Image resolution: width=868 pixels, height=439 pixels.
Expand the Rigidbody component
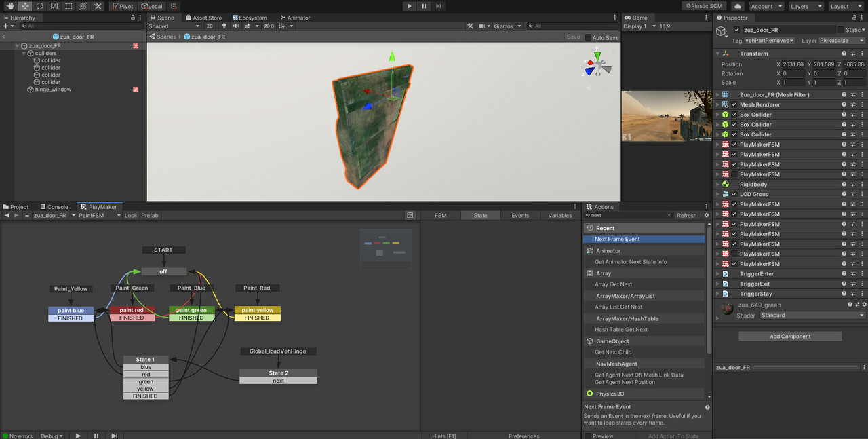tap(717, 185)
